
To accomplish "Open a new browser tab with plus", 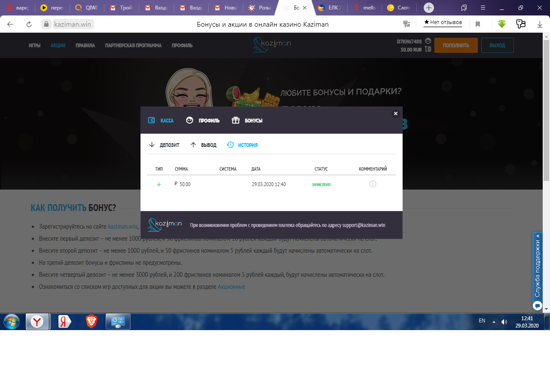I will (429, 8).
